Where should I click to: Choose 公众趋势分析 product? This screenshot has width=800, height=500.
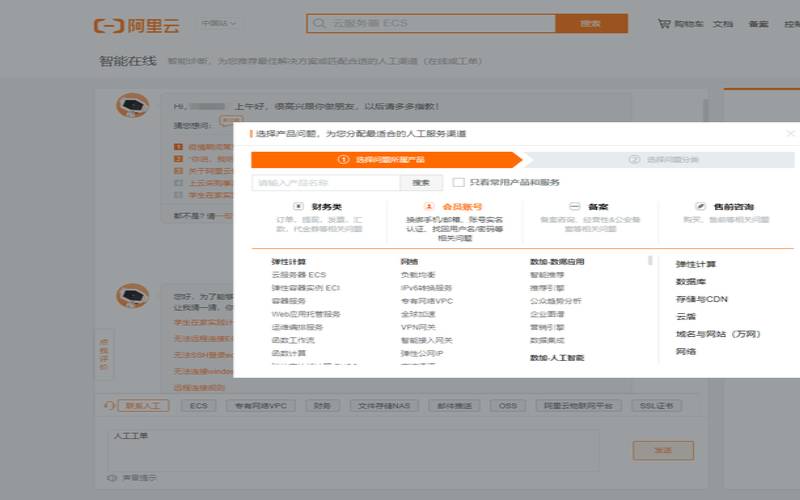coord(556,301)
